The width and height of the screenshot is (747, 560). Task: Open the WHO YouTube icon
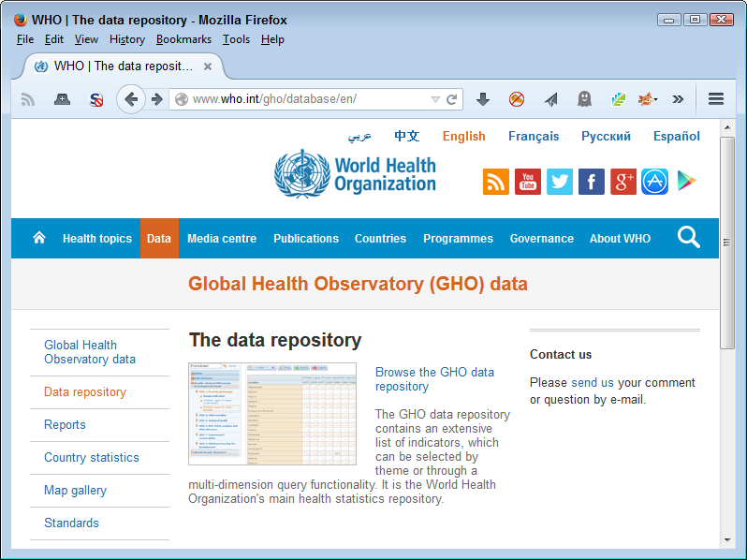pos(528,182)
